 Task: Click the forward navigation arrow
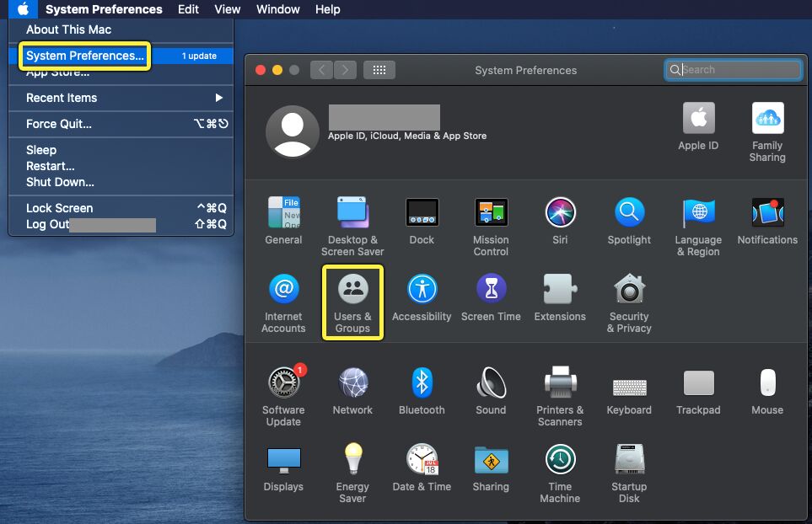point(343,70)
